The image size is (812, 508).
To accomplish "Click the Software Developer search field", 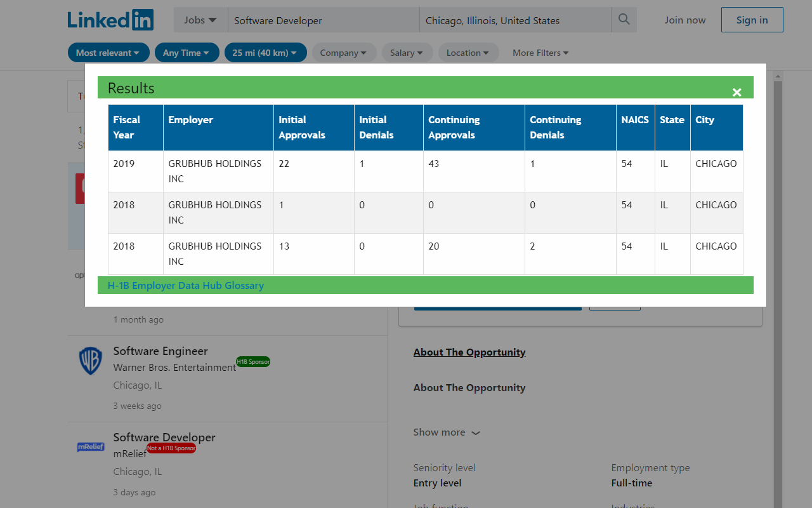I will [x=324, y=20].
